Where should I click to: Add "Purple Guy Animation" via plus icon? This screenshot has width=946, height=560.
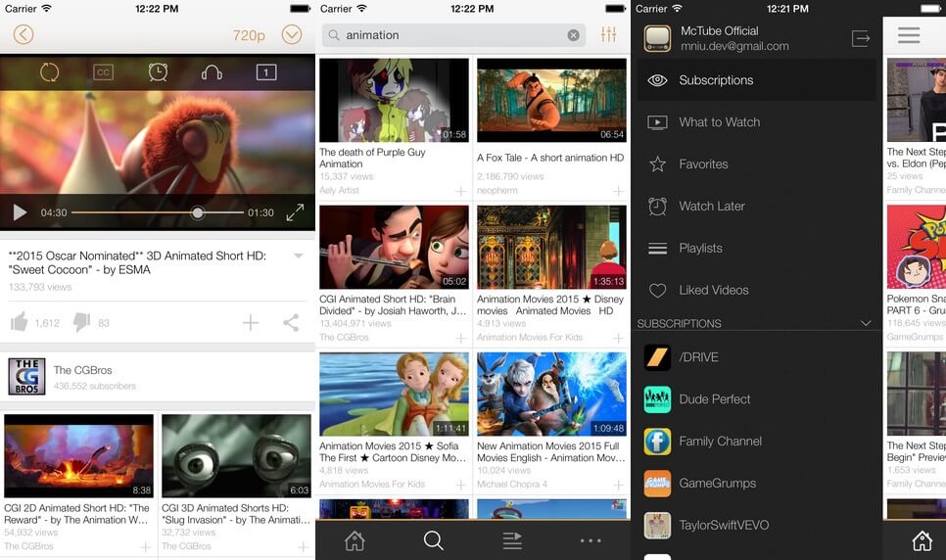(x=461, y=191)
